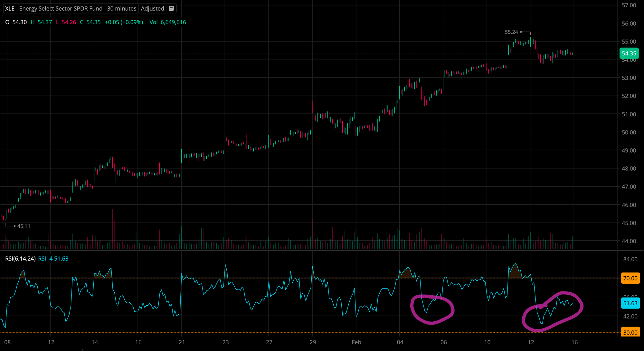This screenshot has width=644, height=351.
Task: Click the 29 date axis label
Action: pos(313,342)
